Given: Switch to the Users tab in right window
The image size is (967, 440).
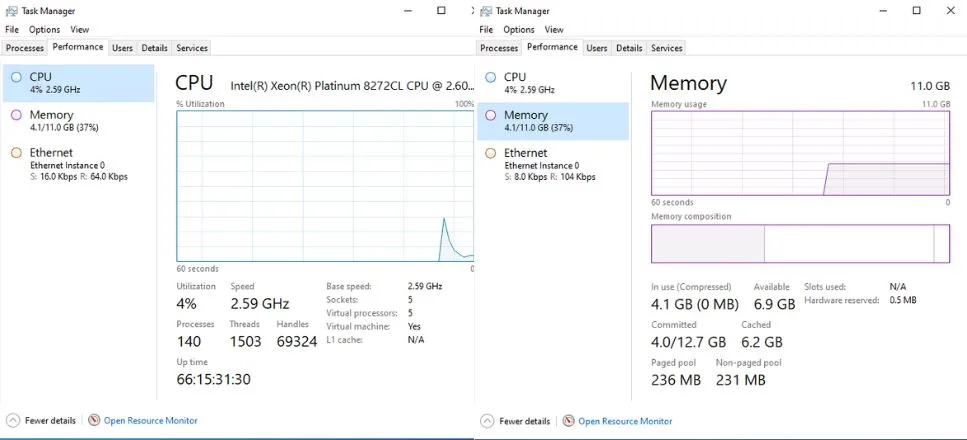Looking at the screenshot, I should click(596, 48).
